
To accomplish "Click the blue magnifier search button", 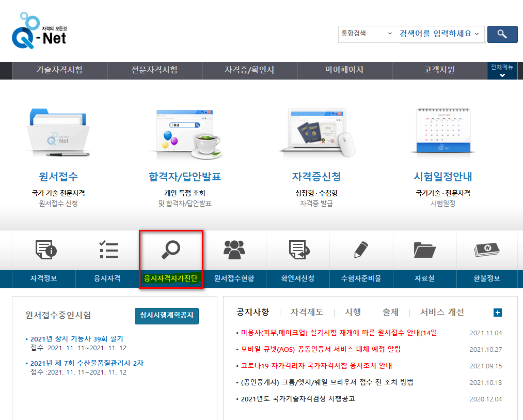I will click(x=502, y=34).
